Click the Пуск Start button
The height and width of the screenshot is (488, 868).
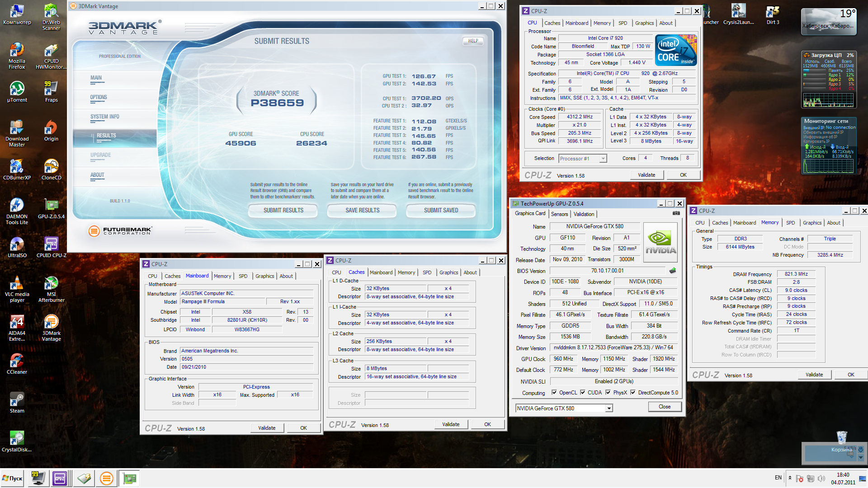13,478
